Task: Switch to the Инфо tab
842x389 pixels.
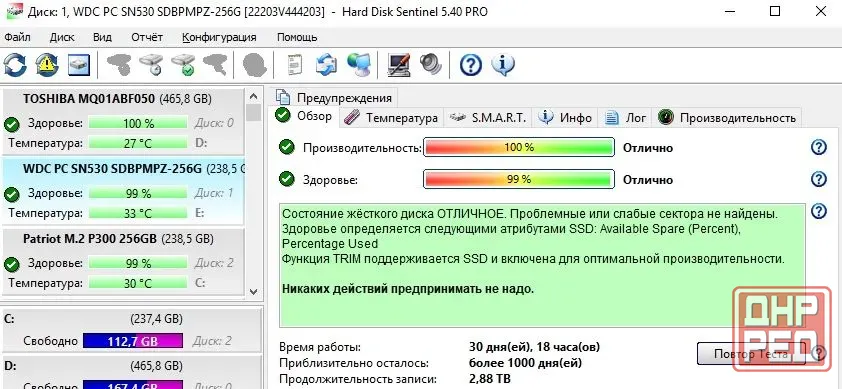Action: [565, 117]
